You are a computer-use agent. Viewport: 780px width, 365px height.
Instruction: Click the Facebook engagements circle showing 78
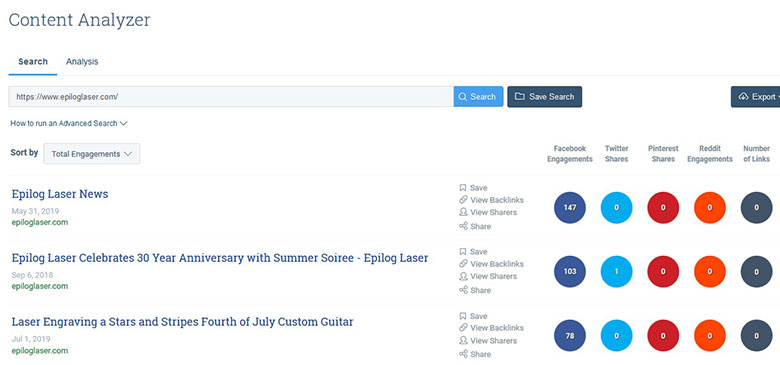pos(570,336)
